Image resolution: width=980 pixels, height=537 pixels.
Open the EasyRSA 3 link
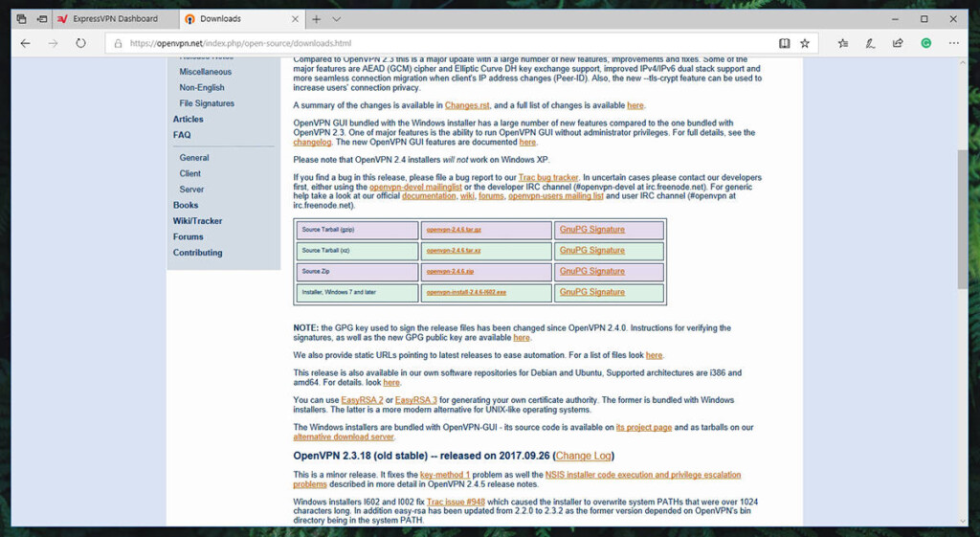coord(416,400)
